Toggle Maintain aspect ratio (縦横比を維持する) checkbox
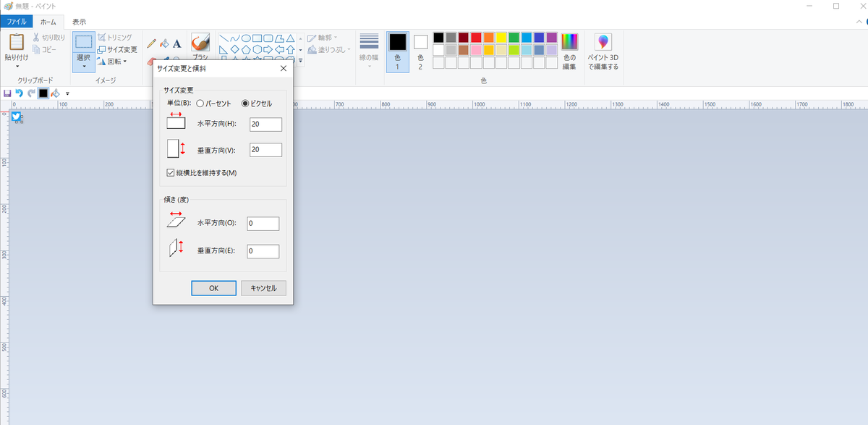Viewport: 868px width, 425px height. point(171,173)
